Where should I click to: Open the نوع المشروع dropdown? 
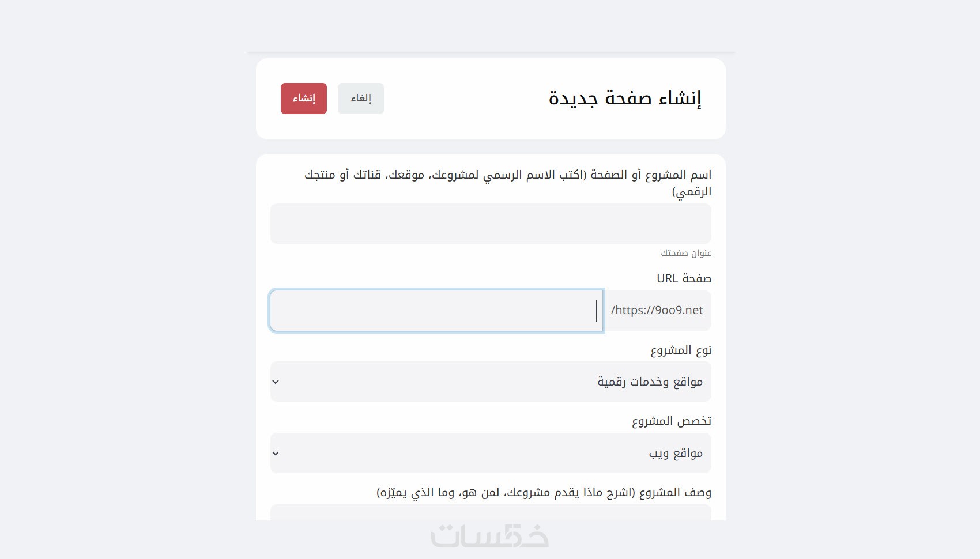pos(491,382)
